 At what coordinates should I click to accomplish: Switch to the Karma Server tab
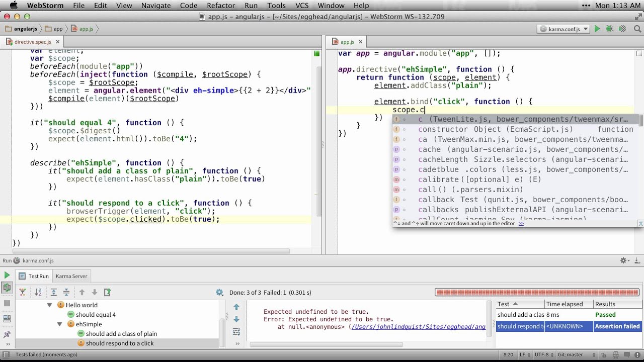point(71,276)
